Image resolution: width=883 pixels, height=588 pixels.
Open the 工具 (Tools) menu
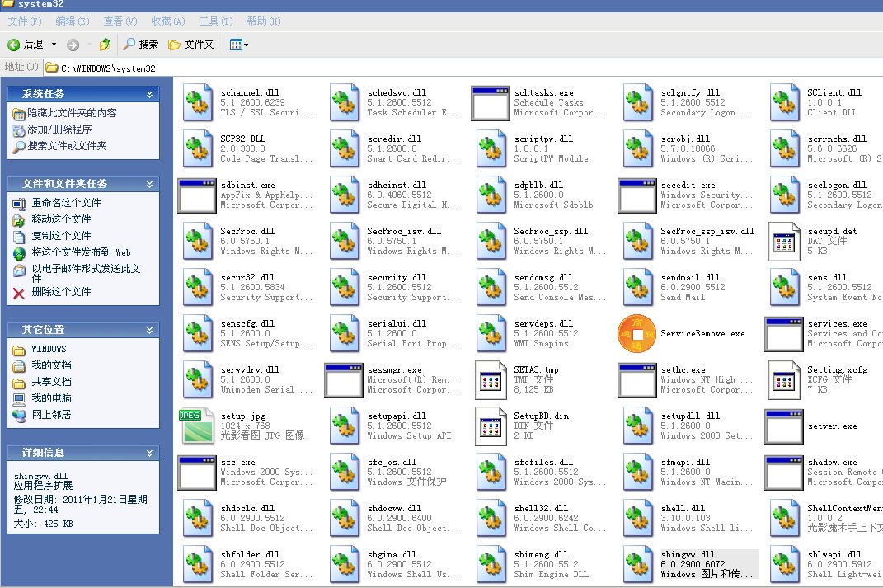coord(216,21)
